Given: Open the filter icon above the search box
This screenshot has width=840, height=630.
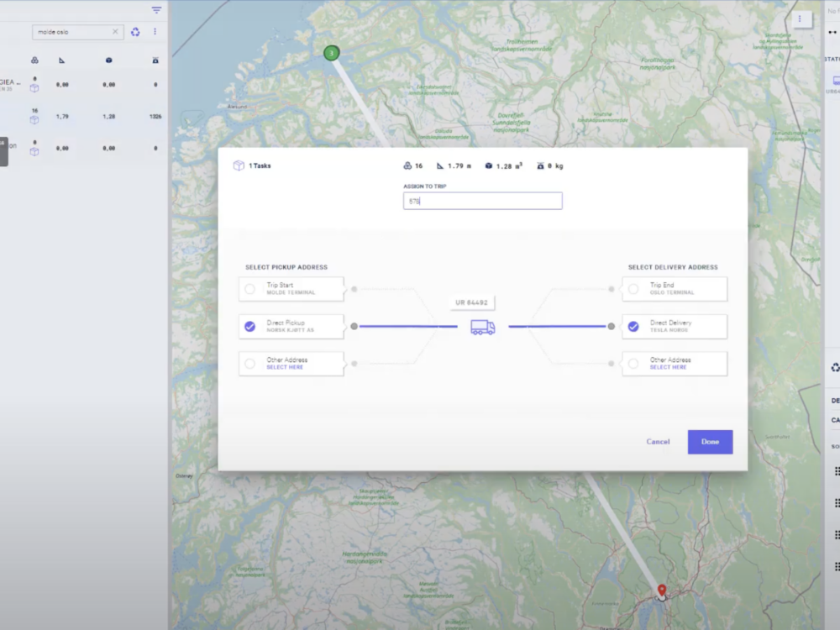Looking at the screenshot, I should pos(156,10).
